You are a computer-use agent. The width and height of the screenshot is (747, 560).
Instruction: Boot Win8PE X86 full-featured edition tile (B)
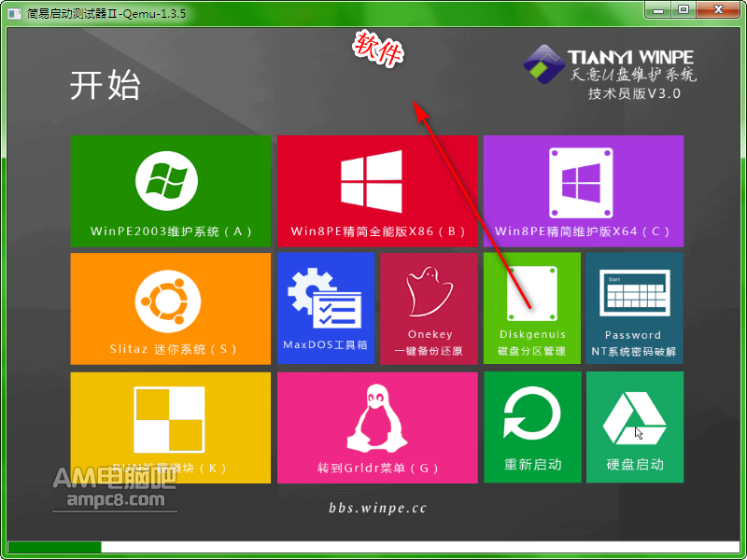coord(377,191)
